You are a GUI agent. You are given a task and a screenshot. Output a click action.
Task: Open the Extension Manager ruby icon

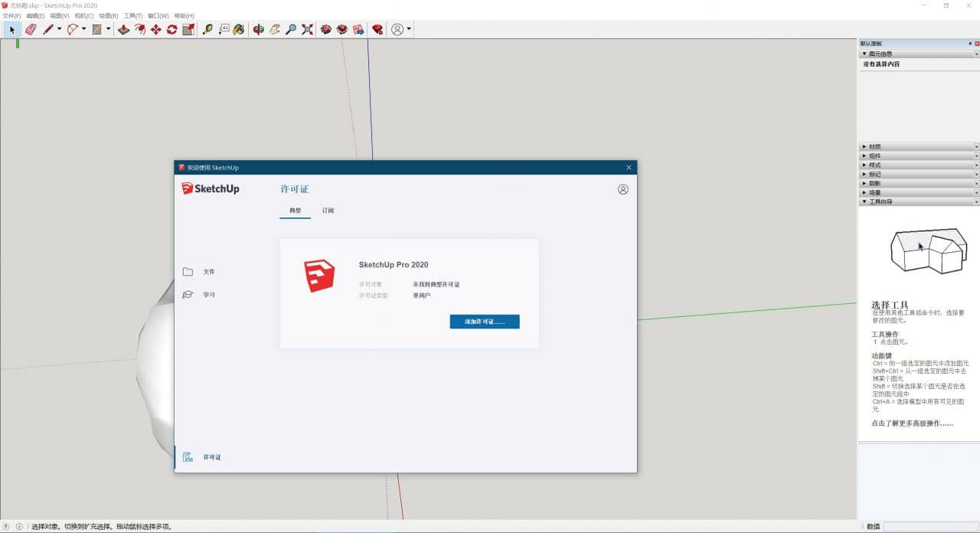click(377, 29)
